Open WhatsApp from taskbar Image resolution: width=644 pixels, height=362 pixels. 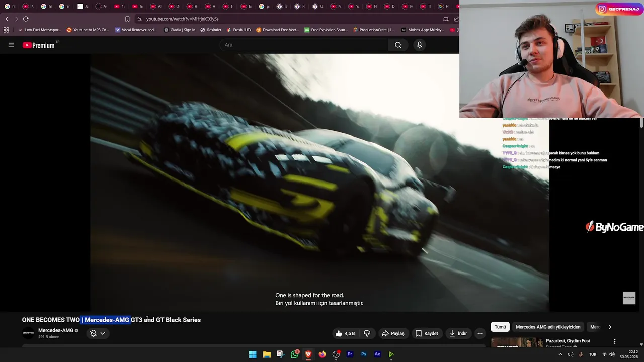295,354
